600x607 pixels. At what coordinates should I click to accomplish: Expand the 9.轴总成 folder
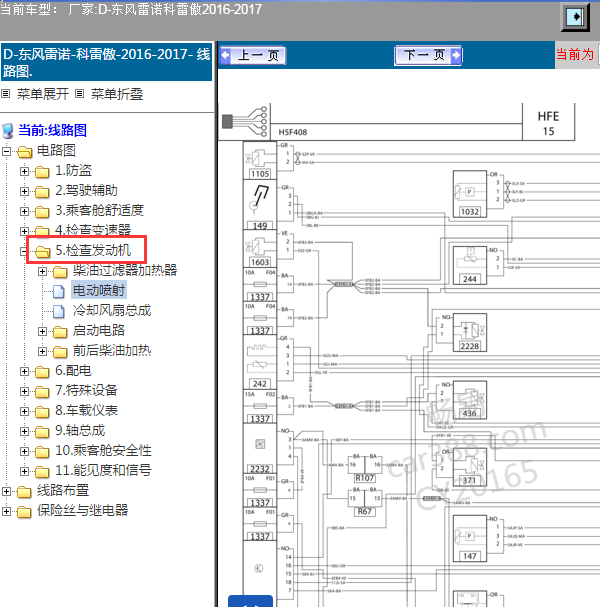pyautogui.click(x=24, y=432)
